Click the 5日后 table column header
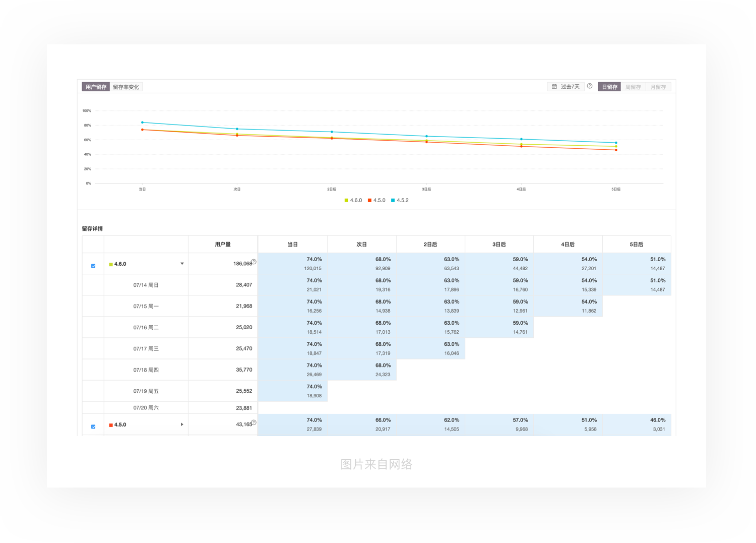Screen dimensions: 756x543 coord(637,245)
